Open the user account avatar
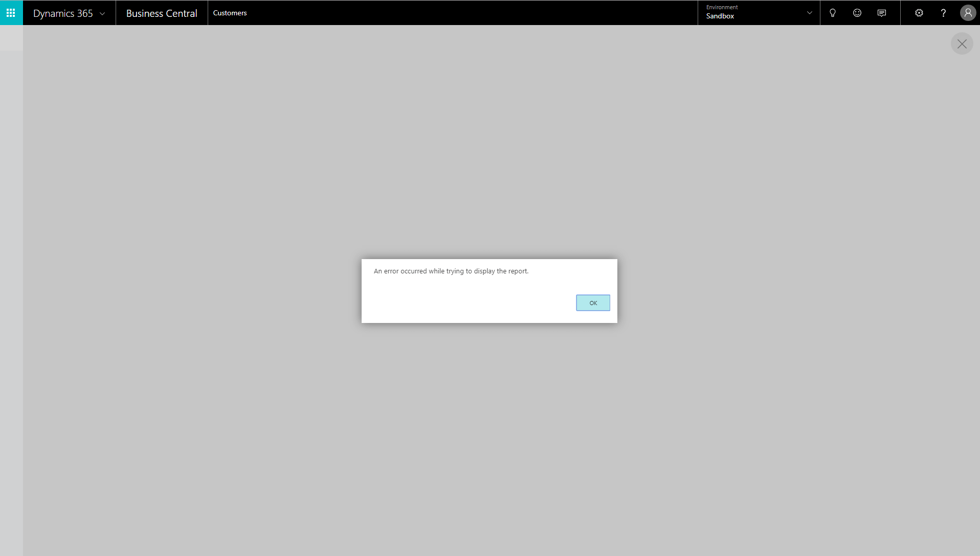980x556 pixels. 968,13
